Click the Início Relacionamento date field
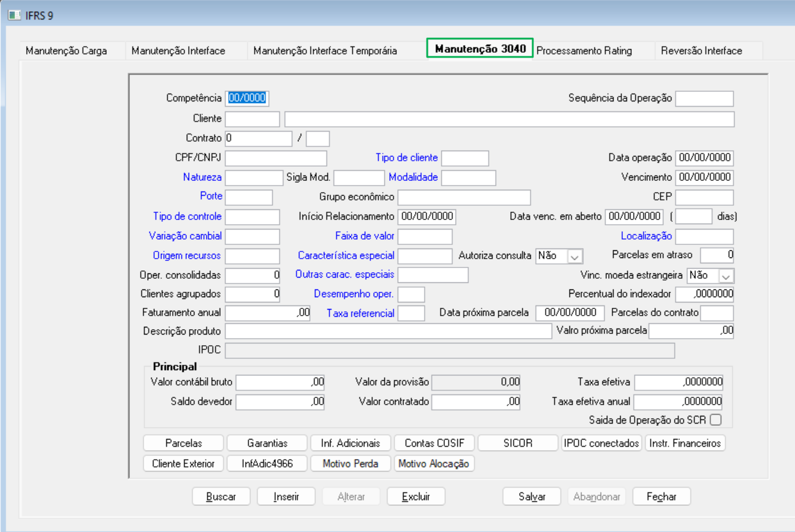 pos(427,217)
